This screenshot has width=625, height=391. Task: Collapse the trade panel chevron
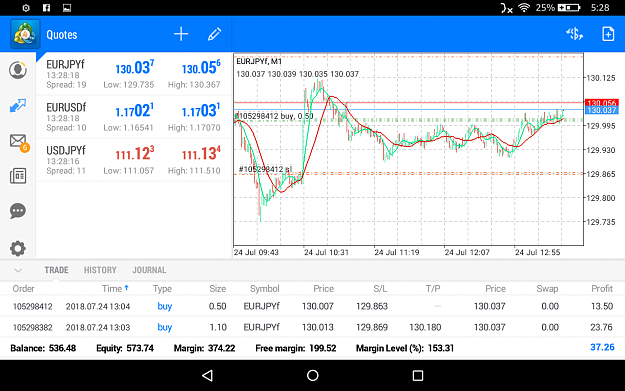coord(18,270)
